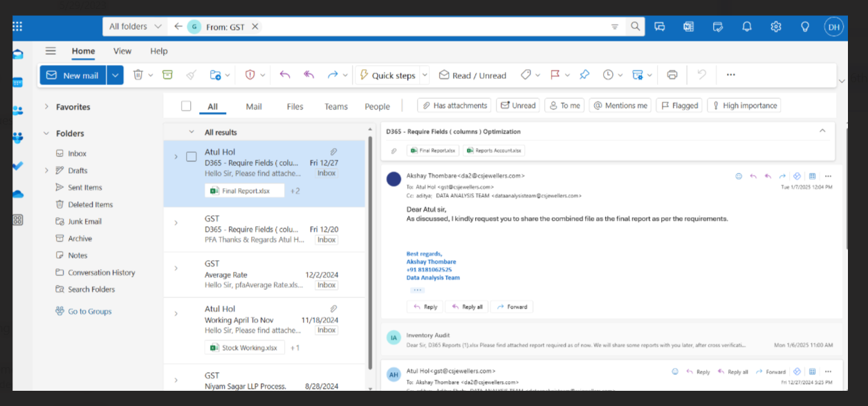The image size is (868, 406).
Task: Collapse the conversation header with the chevron
Action: [822, 131]
